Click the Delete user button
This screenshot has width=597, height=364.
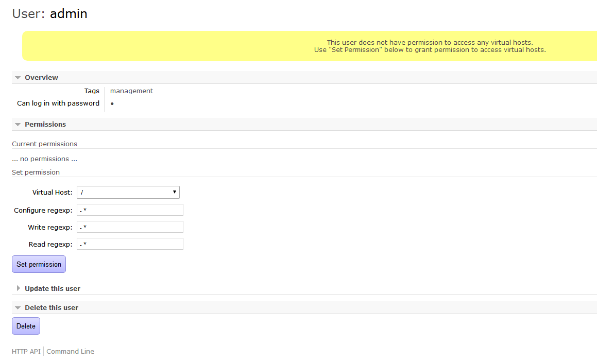click(x=26, y=326)
